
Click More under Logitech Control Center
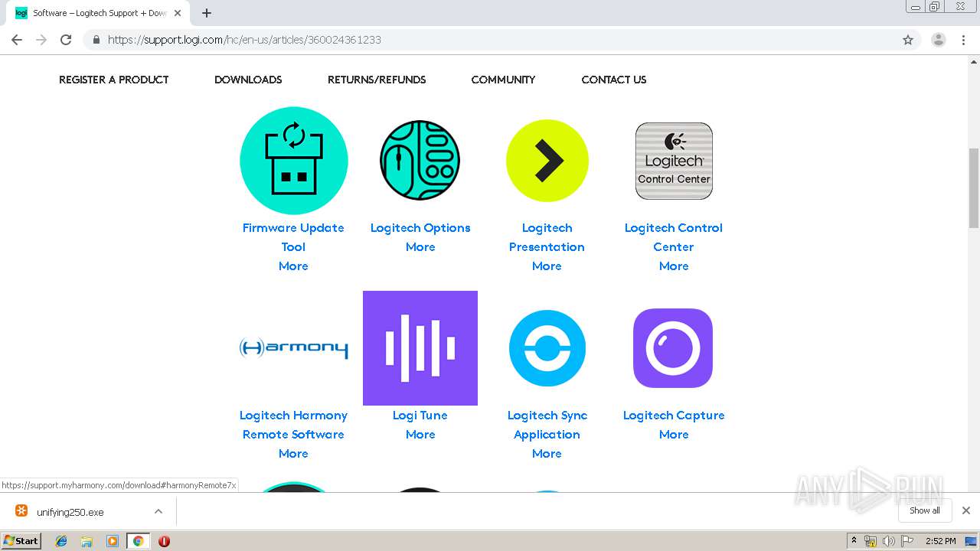coord(674,266)
